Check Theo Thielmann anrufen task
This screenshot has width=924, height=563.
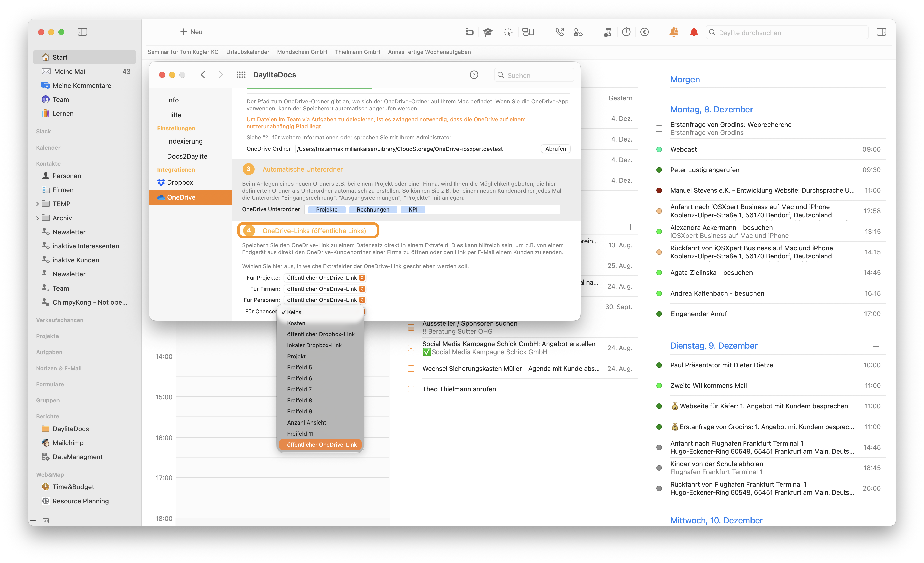tap(411, 389)
